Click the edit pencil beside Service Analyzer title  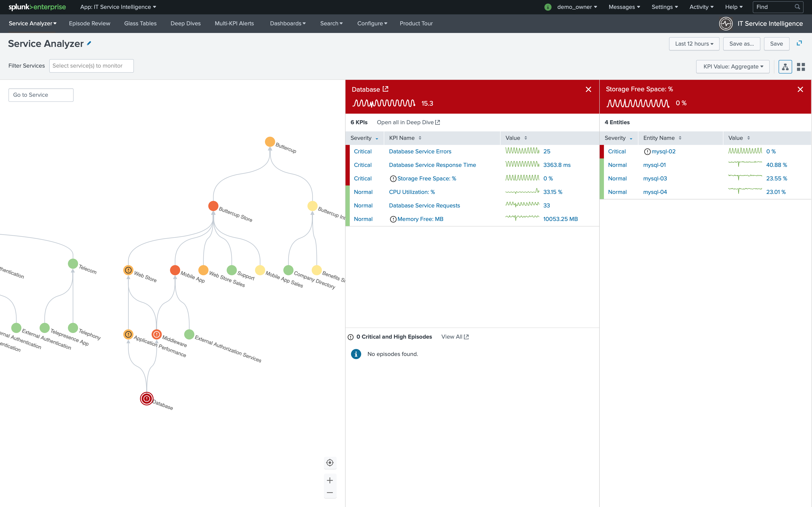tap(89, 43)
